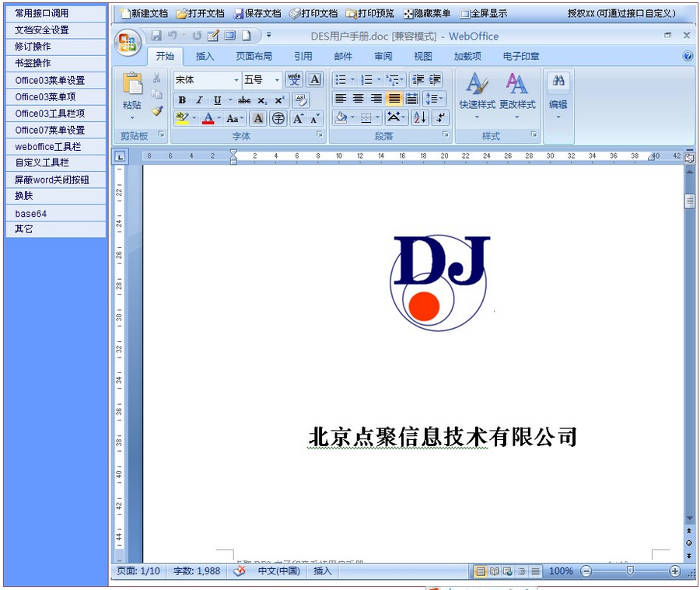This screenshot has height=590, width=700.
Task: Click the Paste clipboard icon
Action: click(x=132, y=83)
